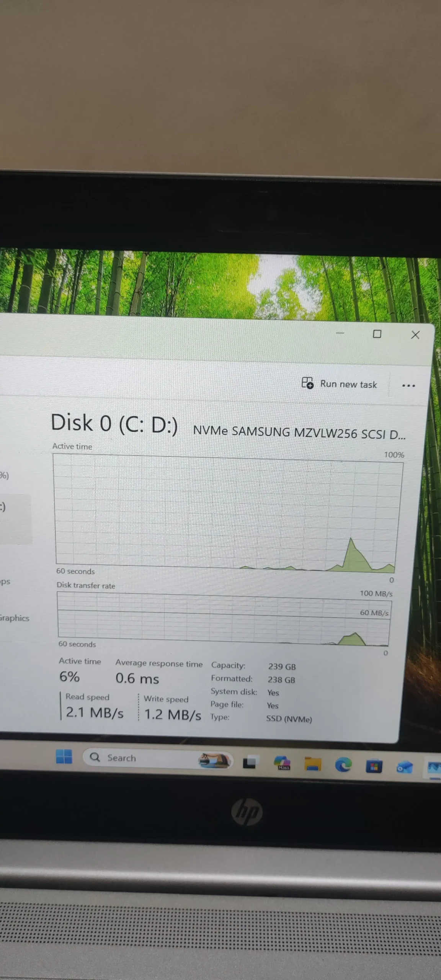The height and width of the screenshot is (980, 441).
Task: Maximize the Task Manager window
Action: pos(377,334)
